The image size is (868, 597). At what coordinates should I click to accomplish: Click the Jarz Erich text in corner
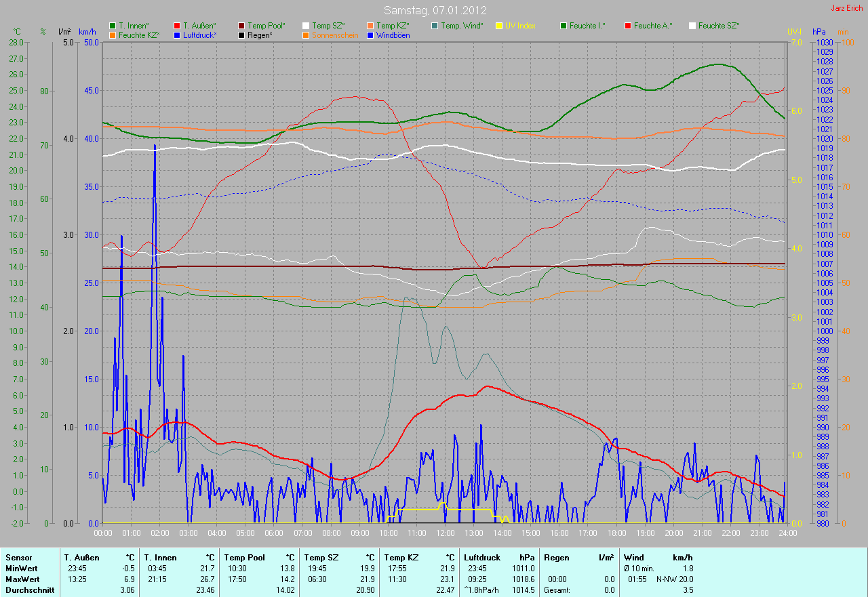[x=848, y=9]
